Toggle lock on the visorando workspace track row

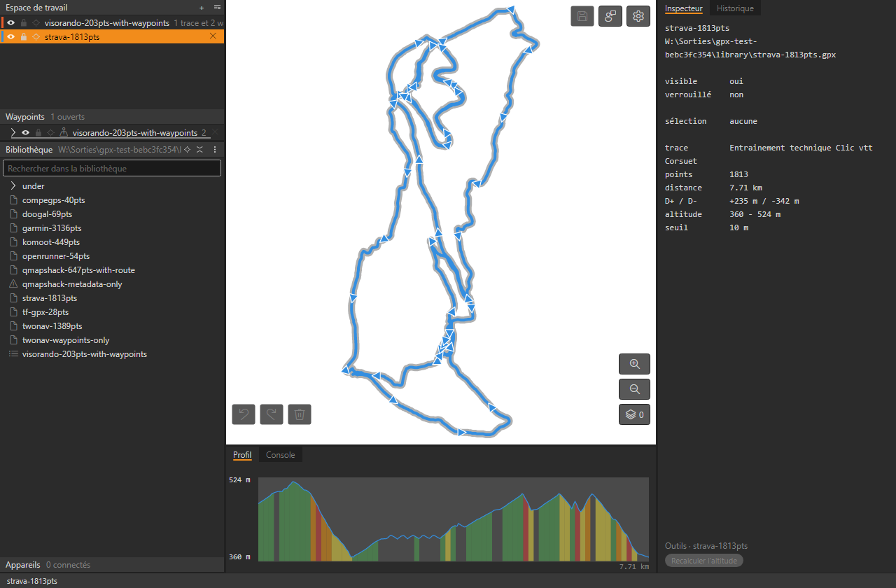pyautogui.click(x=24, y=23)
